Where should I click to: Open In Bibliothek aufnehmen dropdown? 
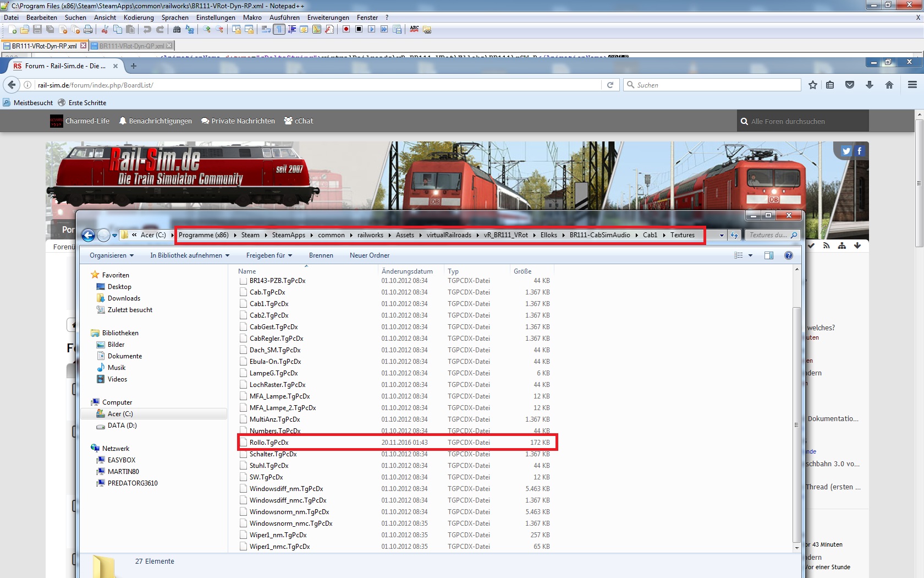pos(190,255)
